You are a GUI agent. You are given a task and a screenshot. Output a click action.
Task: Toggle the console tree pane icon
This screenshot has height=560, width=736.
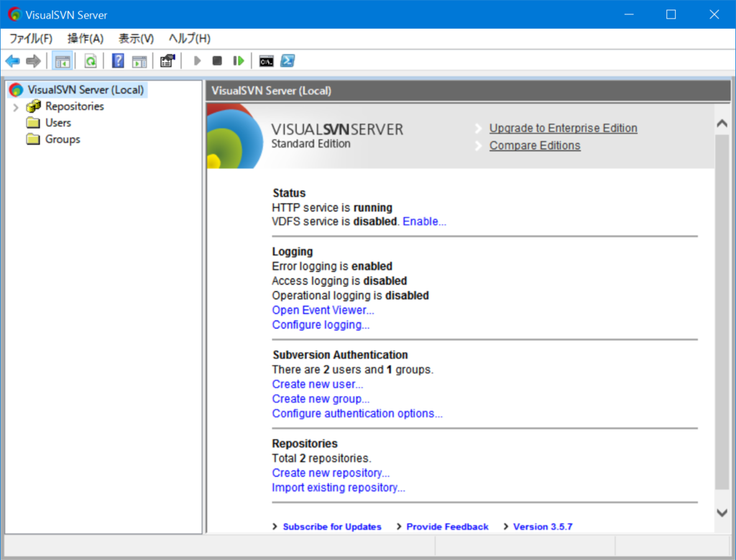pos(63,61)
